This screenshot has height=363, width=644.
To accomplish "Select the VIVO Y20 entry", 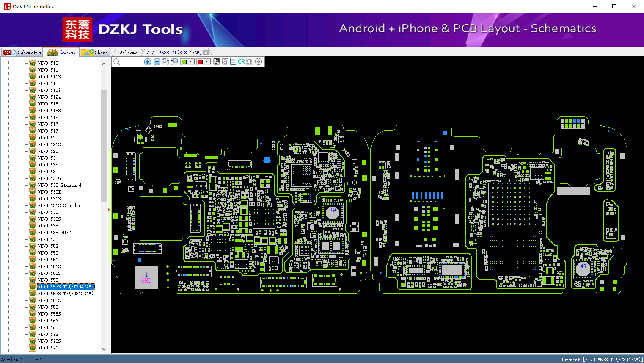I will pos(48,138).
